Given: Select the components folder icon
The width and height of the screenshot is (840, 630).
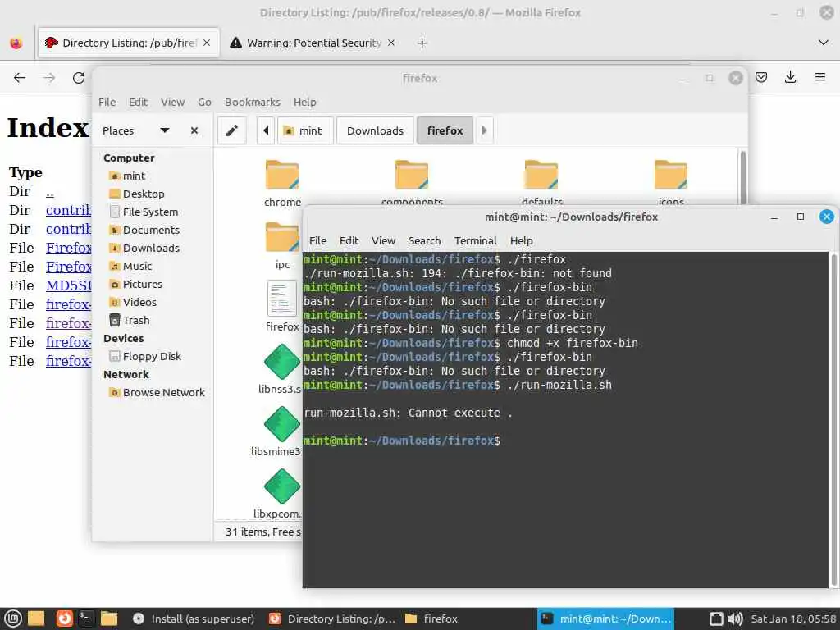Looking at the screenshot, I should point(412,176).
